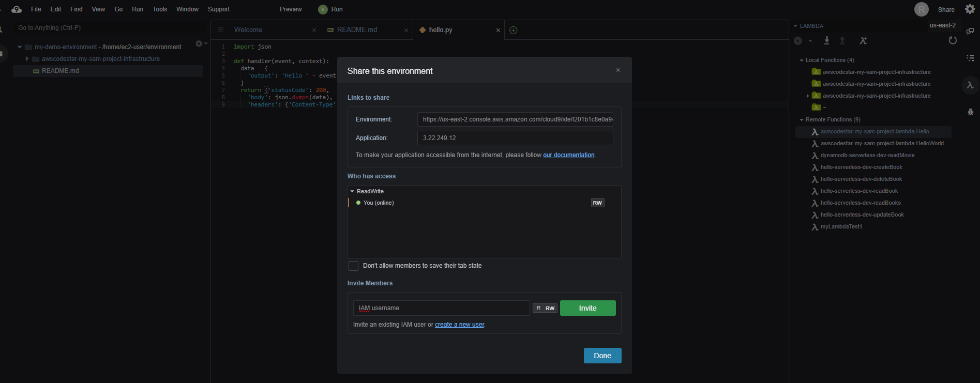Collapse the LAMBDA panel header
Viewport: 980px width, 383px height.
[795, 26]
